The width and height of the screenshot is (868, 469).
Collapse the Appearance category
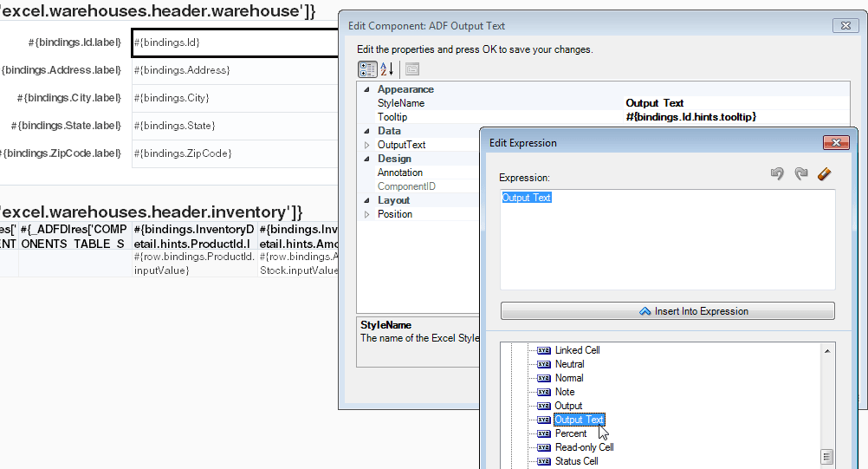click(366, 89)
